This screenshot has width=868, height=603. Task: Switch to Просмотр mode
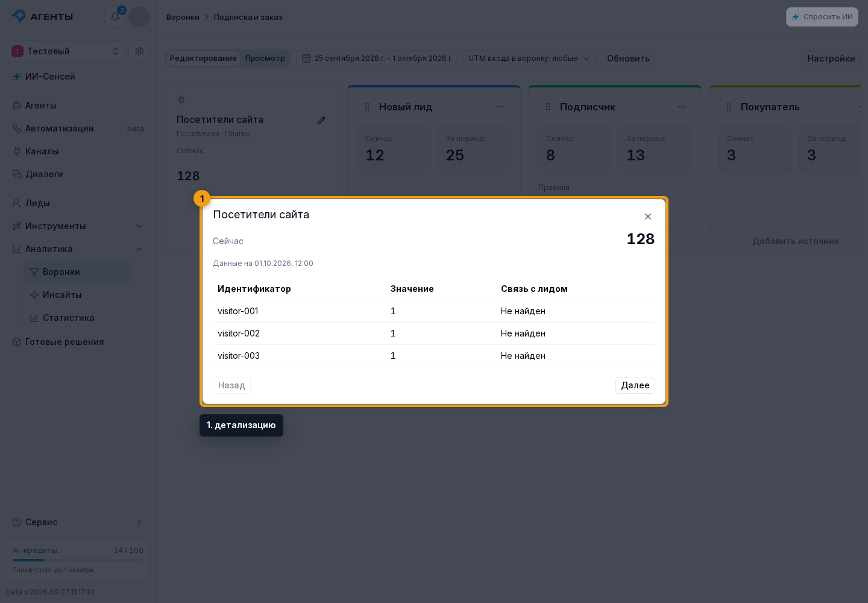(265, 58)
